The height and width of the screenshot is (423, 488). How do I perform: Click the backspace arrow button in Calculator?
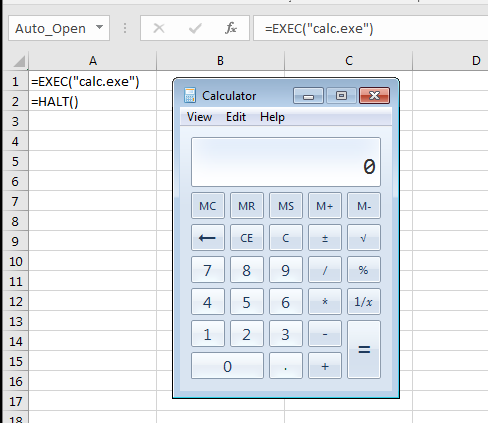click(208, 238)
